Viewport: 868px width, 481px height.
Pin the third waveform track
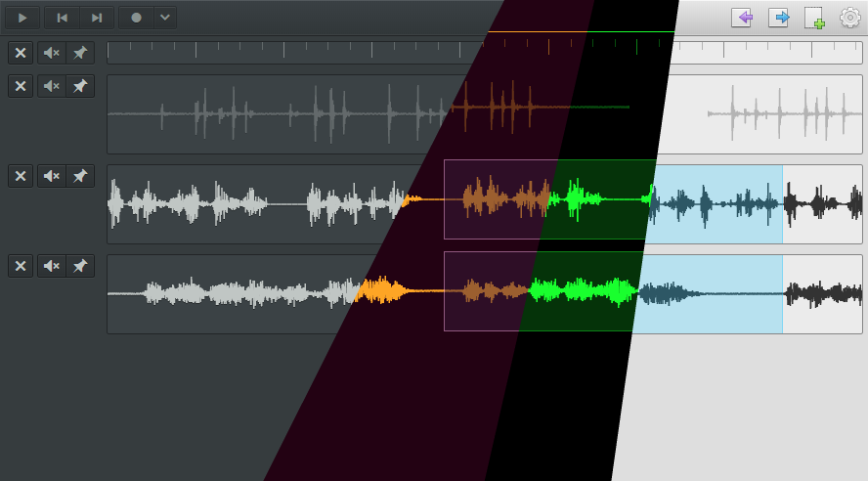coord(80,266)
